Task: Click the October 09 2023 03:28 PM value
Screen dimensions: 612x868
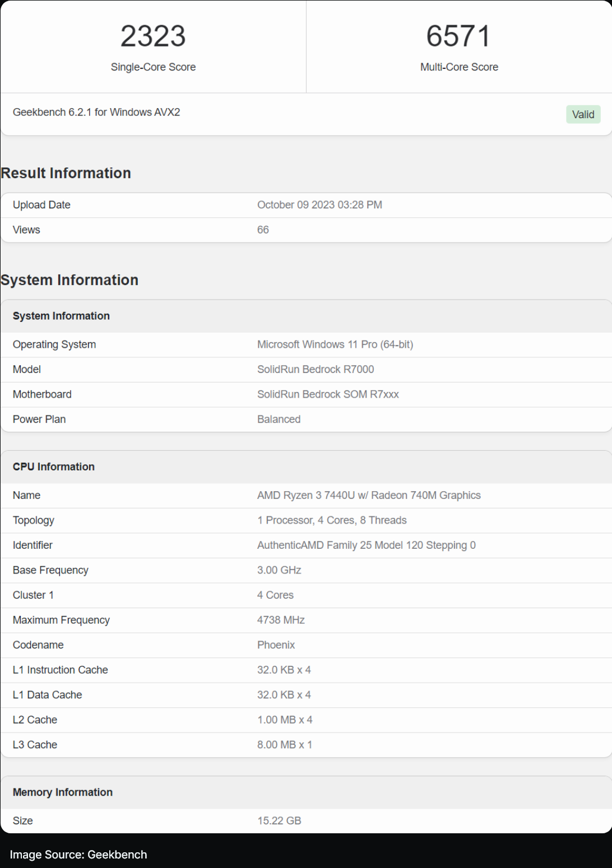Action: tap(319, 205)
